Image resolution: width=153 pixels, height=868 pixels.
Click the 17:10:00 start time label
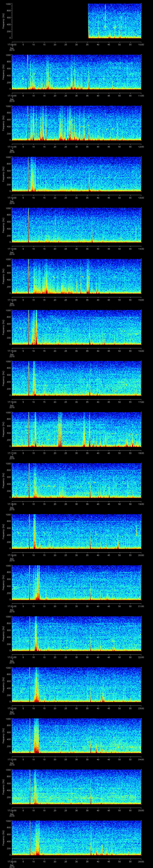coord(12,96)
